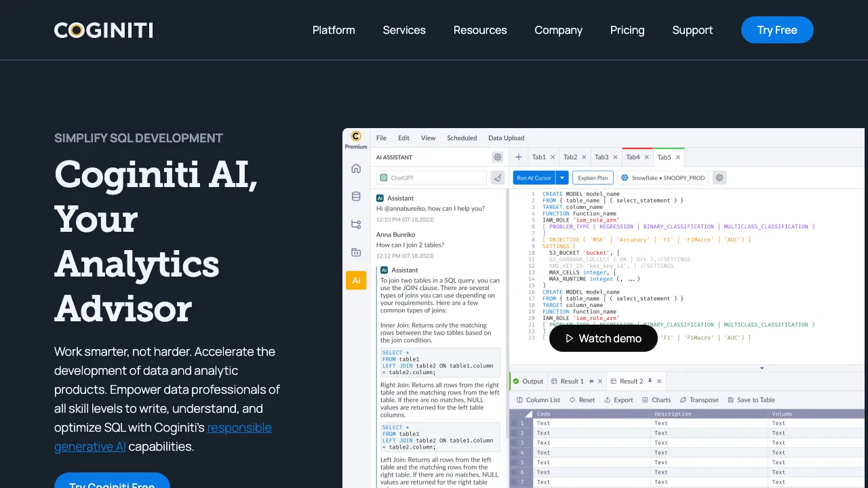Switch to Tab3
The height and width of the screenshot is (488, 868).
tap(601, 157)
